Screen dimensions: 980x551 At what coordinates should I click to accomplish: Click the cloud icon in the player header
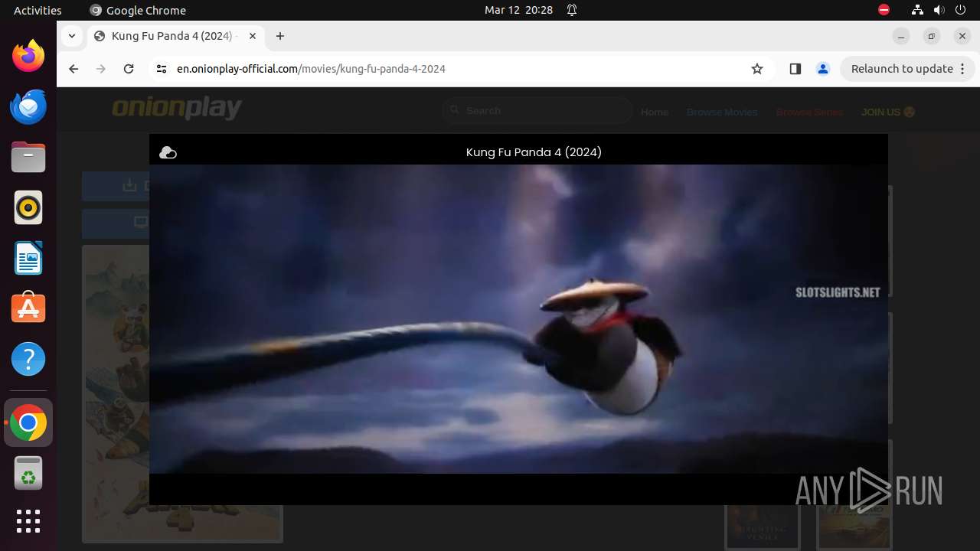[x=168, y=153]
